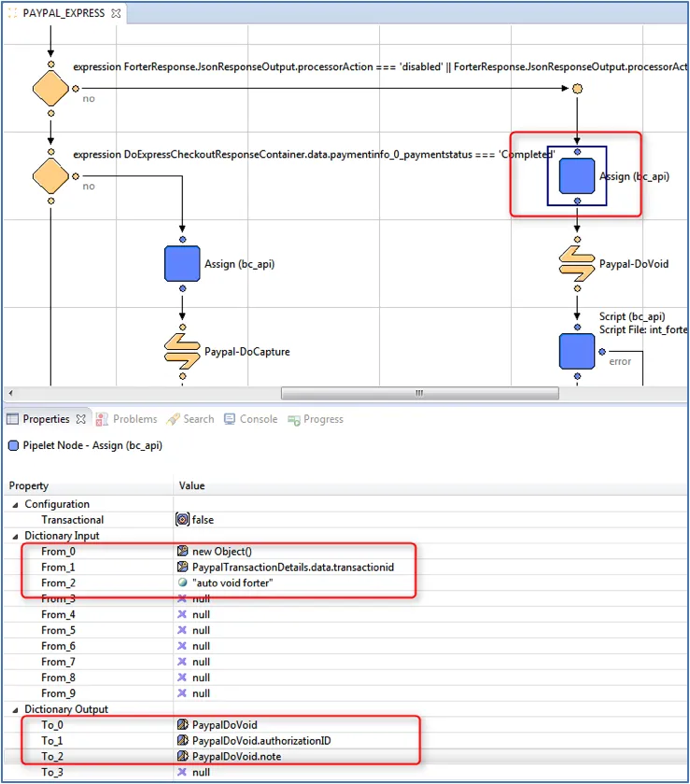Collapse the Dictionary Output property group
This screenshot has width=690, height=784.
point(15,709)
